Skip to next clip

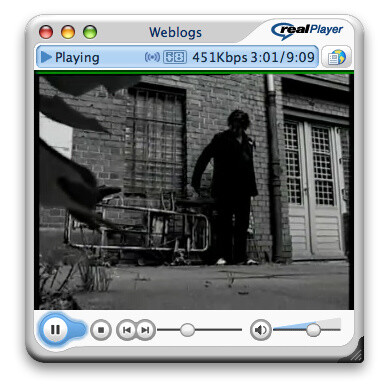click(145, 330)
